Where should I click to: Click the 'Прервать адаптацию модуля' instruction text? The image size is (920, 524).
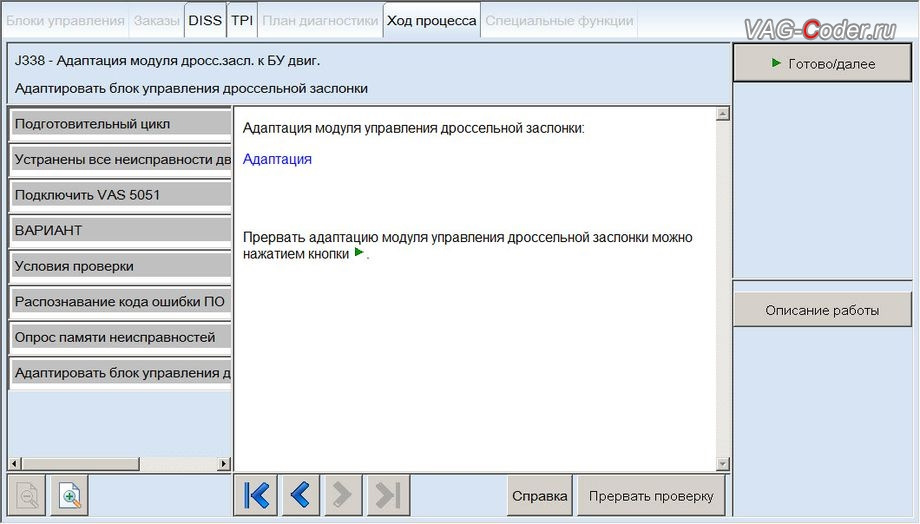tap(468, 245)
